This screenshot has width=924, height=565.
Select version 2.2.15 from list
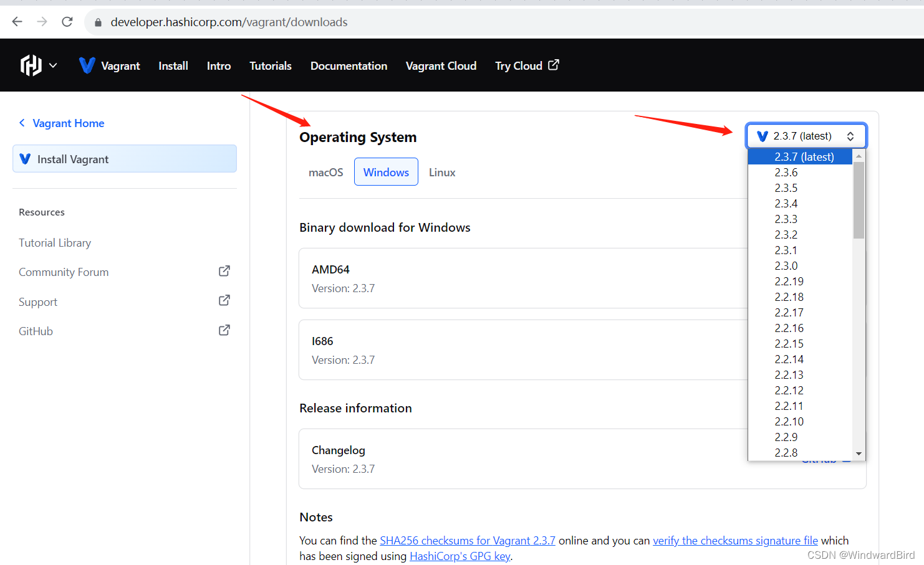(800, 344)
